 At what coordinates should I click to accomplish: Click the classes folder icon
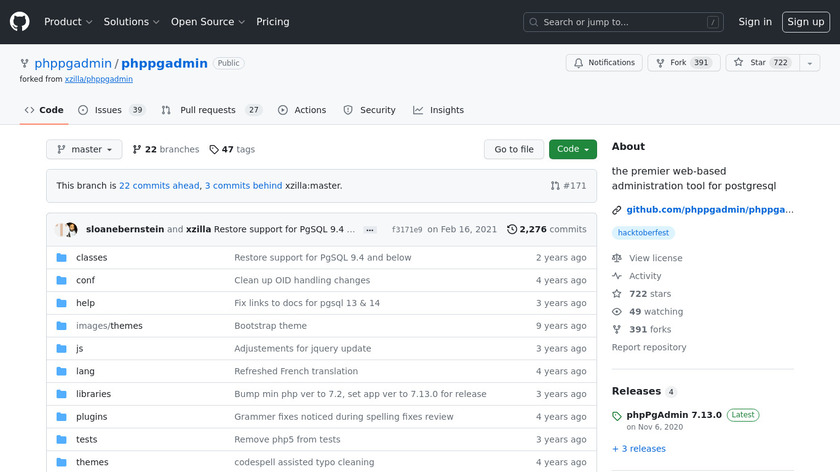tap(62, 258)
